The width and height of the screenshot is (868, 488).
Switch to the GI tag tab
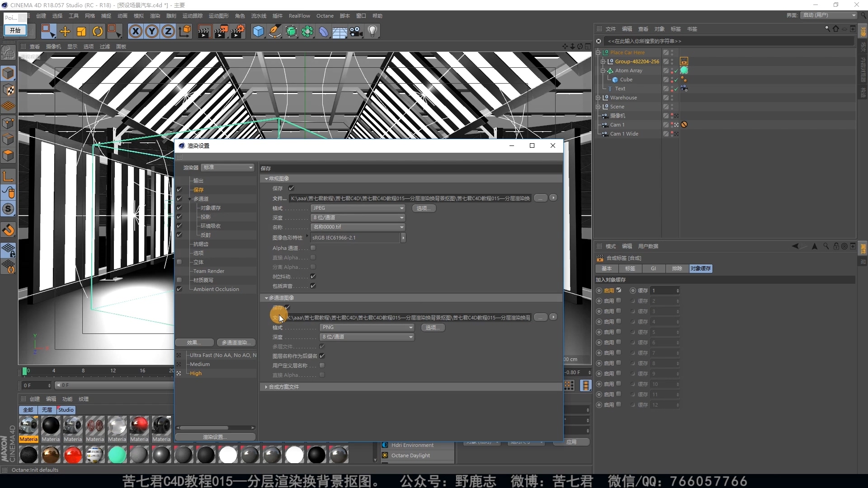(653, 269)
